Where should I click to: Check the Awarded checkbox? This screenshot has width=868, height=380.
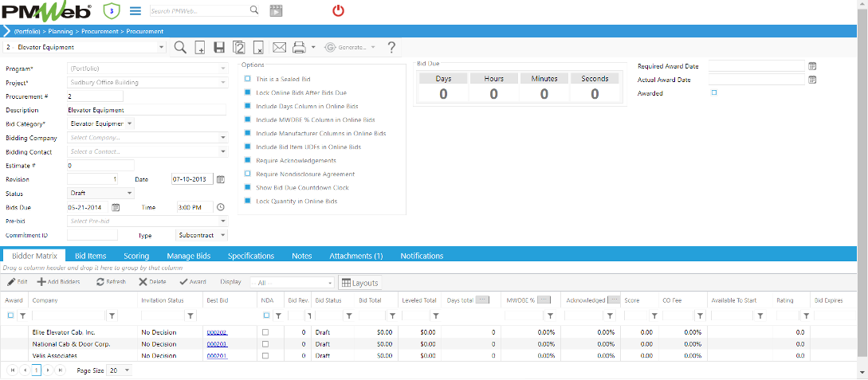pos(714,93)
